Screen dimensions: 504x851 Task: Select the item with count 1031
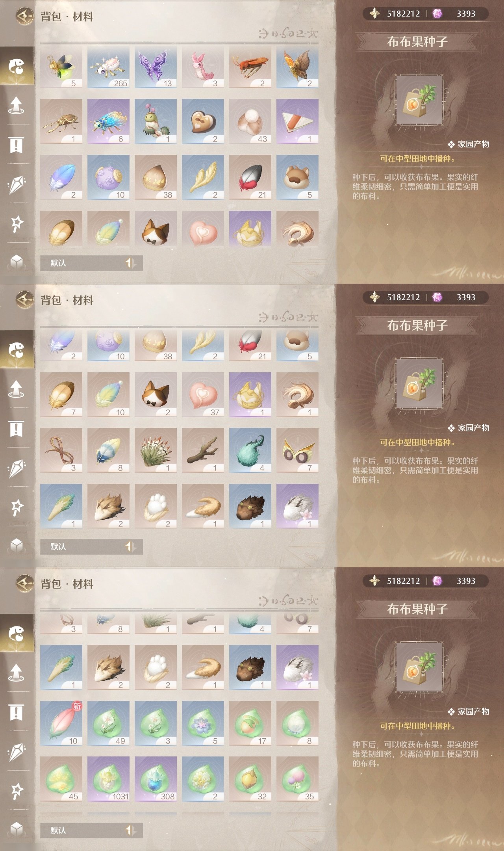108,779
